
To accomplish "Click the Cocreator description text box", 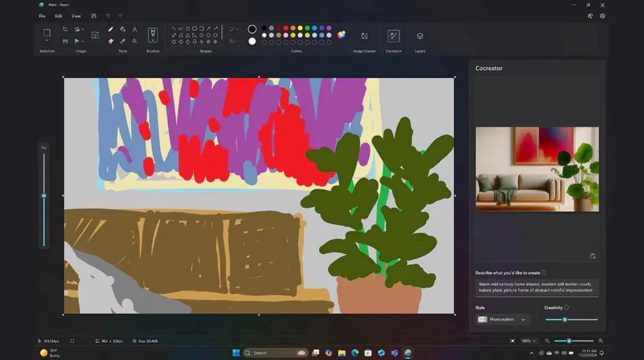I will click(x=537, y=287).
